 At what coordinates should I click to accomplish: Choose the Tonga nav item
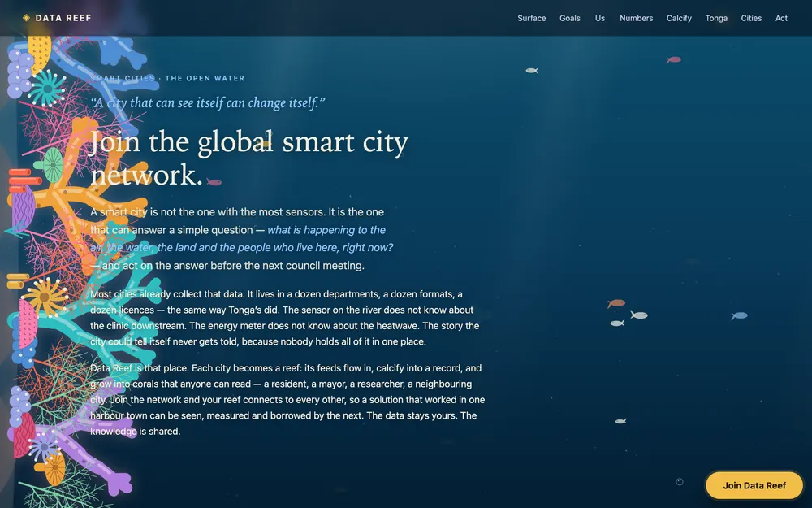[x=716, y=18]
